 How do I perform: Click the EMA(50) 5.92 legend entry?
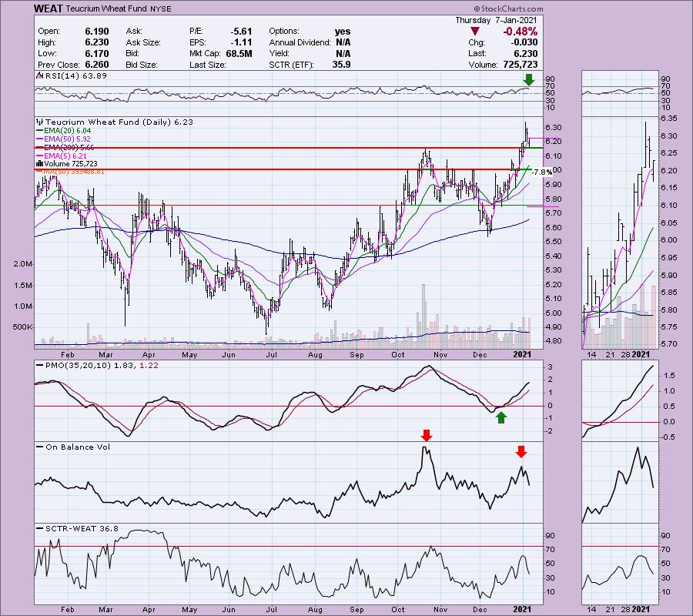67,139
